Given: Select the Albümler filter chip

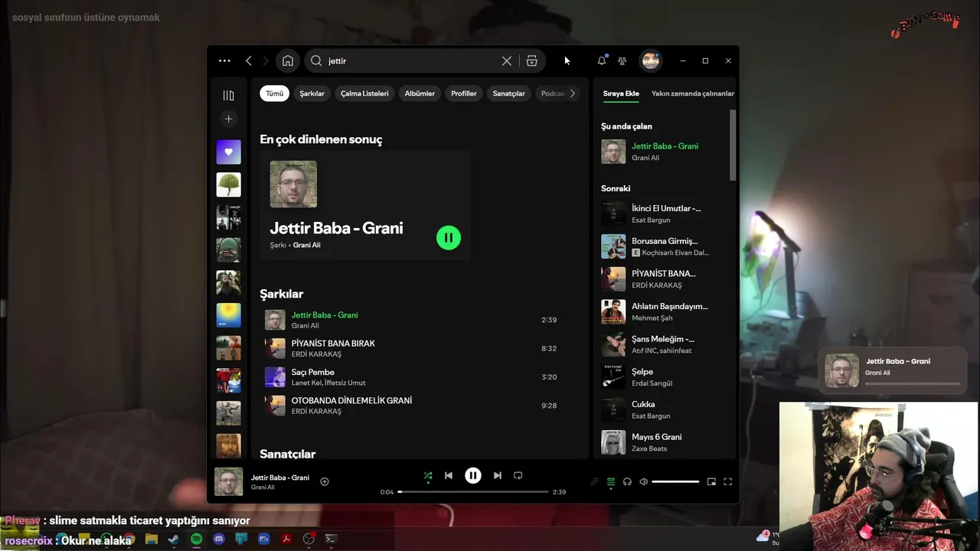Looking at the screenshot, I should tap(420, 93).
